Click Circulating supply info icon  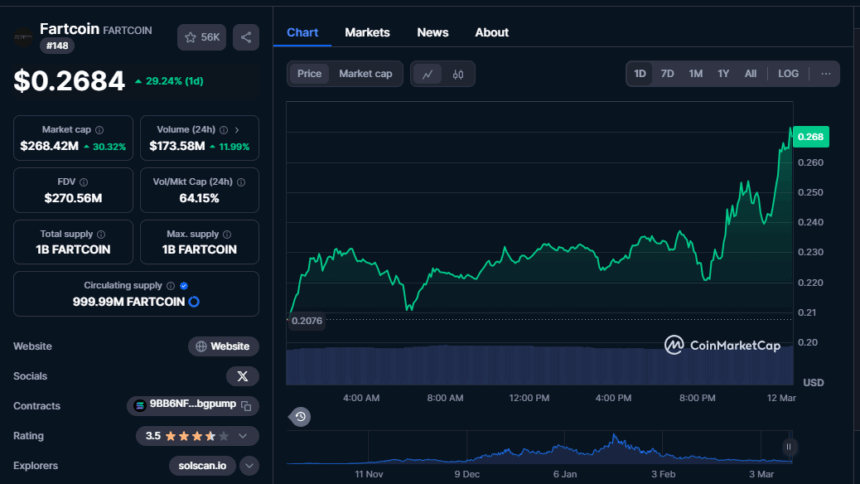(171, 286)
